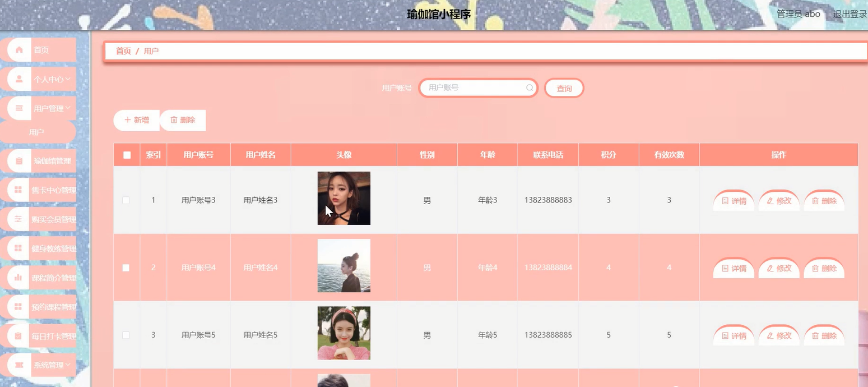This screenshot has height=387, width=868.
Task: Click phone number 13823888885
Action: click(548, 335)
